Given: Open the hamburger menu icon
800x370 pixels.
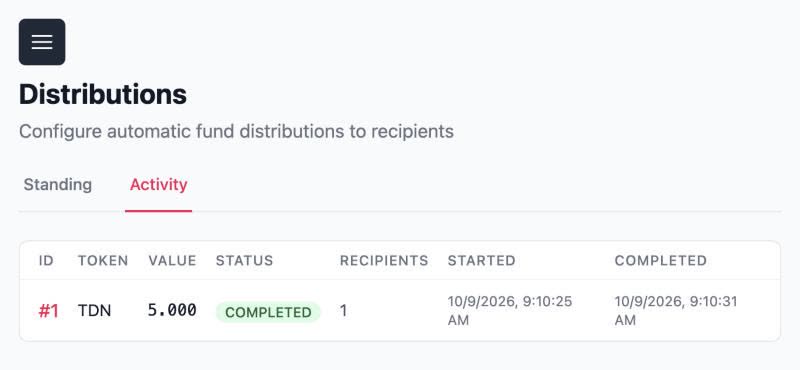Looking at the screenshot, I should tap(42, 42).
